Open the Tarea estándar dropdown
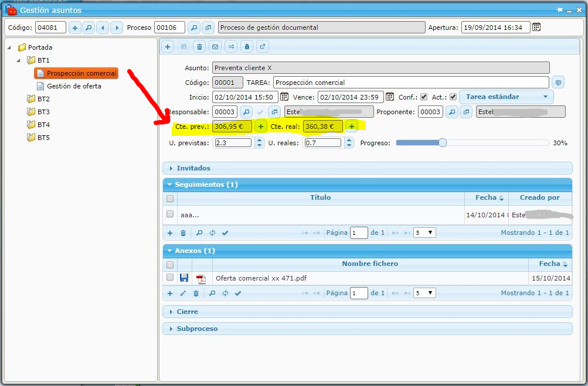 pyautogui.click(x=507, y=97)
